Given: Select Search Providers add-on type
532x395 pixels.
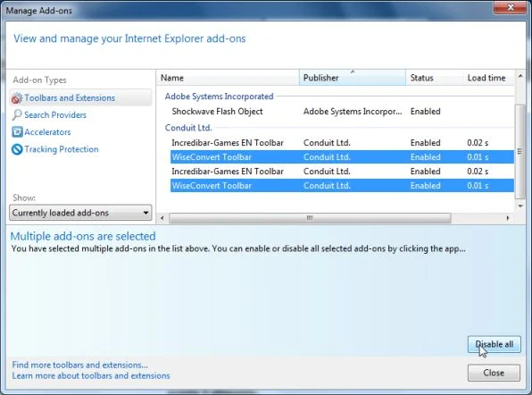Looking at the screenshot, I should click(55, 114).
